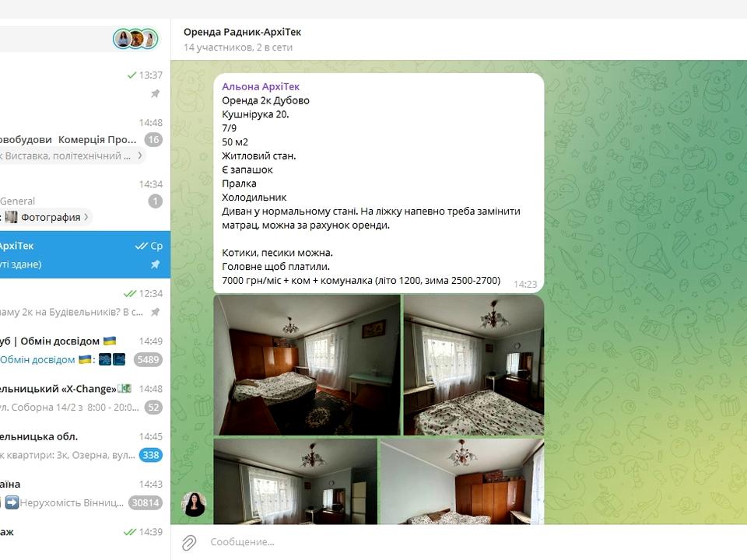The height and width of the screenshot is (560, 747).
Task: Click the sender avatar beside the photo album
Action: 194,505
